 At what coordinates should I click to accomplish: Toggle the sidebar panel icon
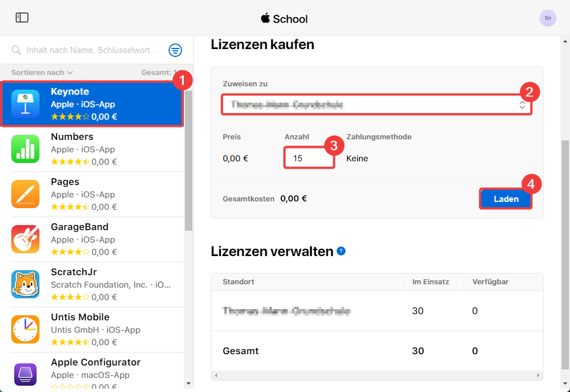tap(22, 17)
